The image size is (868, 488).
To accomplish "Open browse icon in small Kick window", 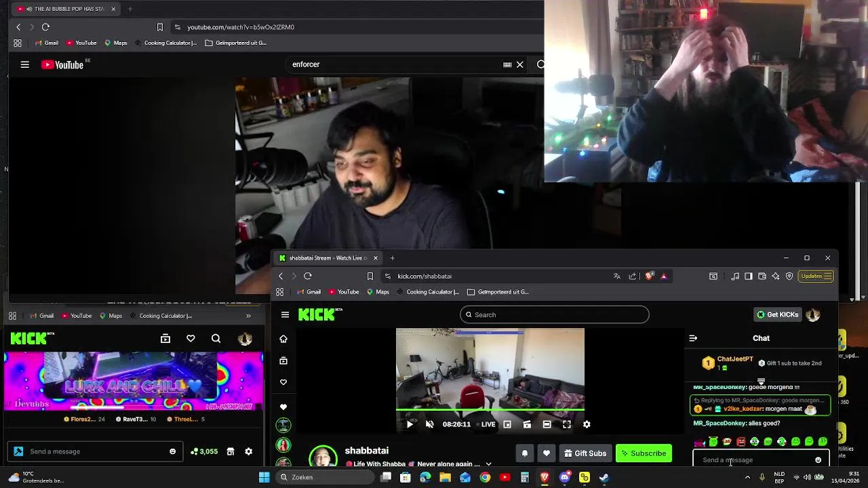I will pos(165,338).
